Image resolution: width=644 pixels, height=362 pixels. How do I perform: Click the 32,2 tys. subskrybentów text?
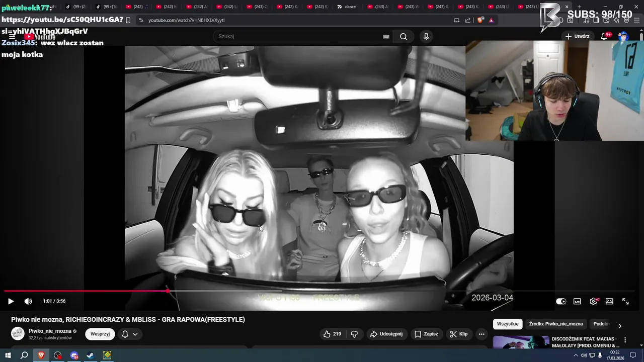pos(50,338)
